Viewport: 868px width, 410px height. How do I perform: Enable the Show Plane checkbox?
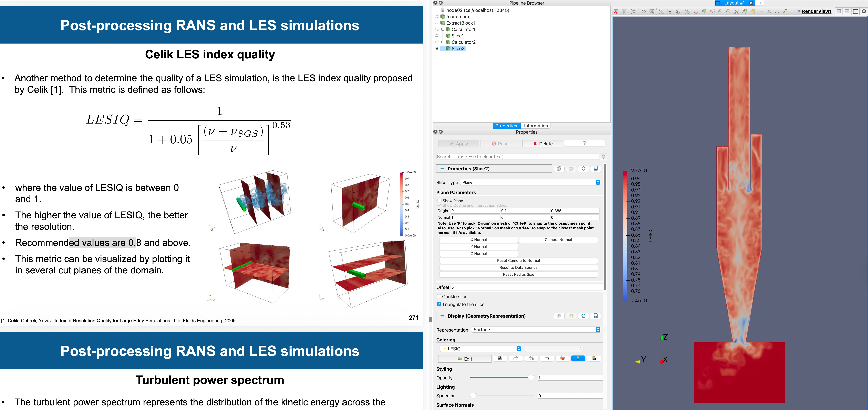click(439, 201)
